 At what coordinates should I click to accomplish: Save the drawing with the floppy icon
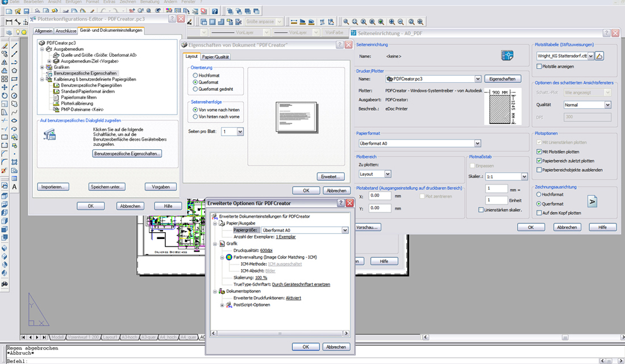26,11
